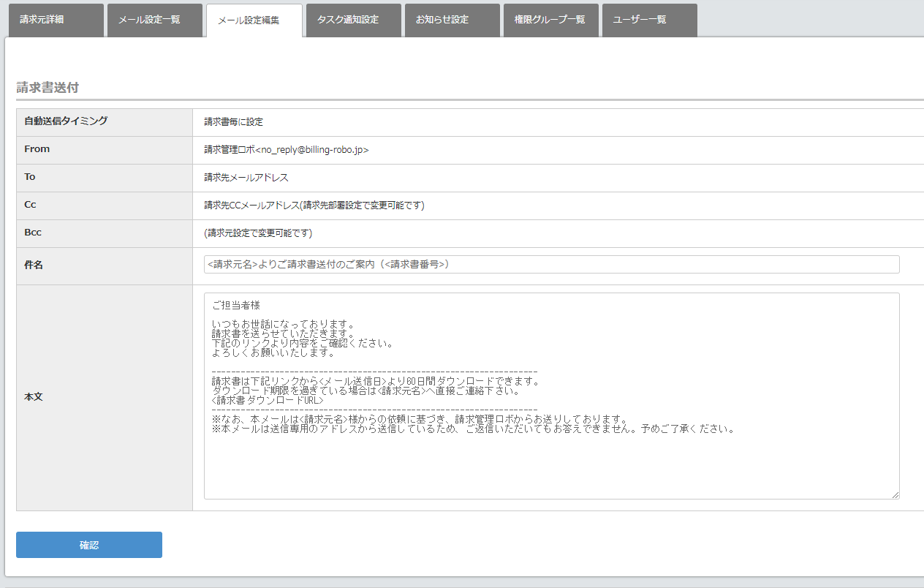Click the Cc row address description
This screenshot has height=588, width=924.
[x=314, y=206]
